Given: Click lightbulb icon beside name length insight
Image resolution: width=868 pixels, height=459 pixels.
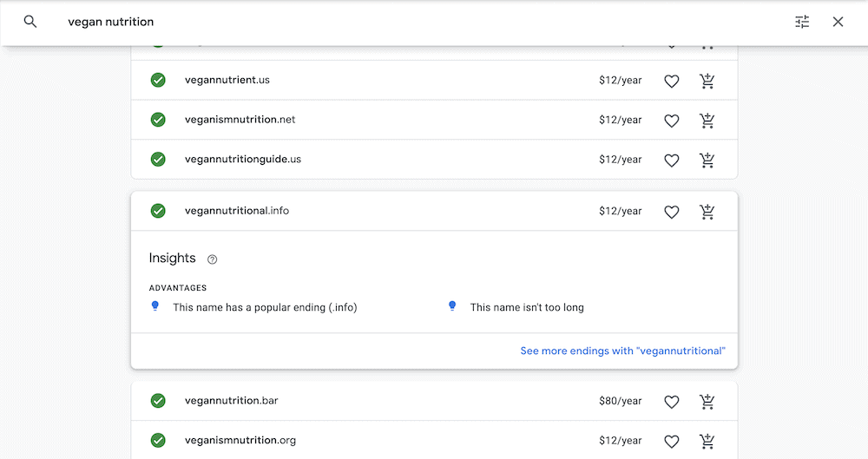Looking at the screenshot, I should (452, 305).
